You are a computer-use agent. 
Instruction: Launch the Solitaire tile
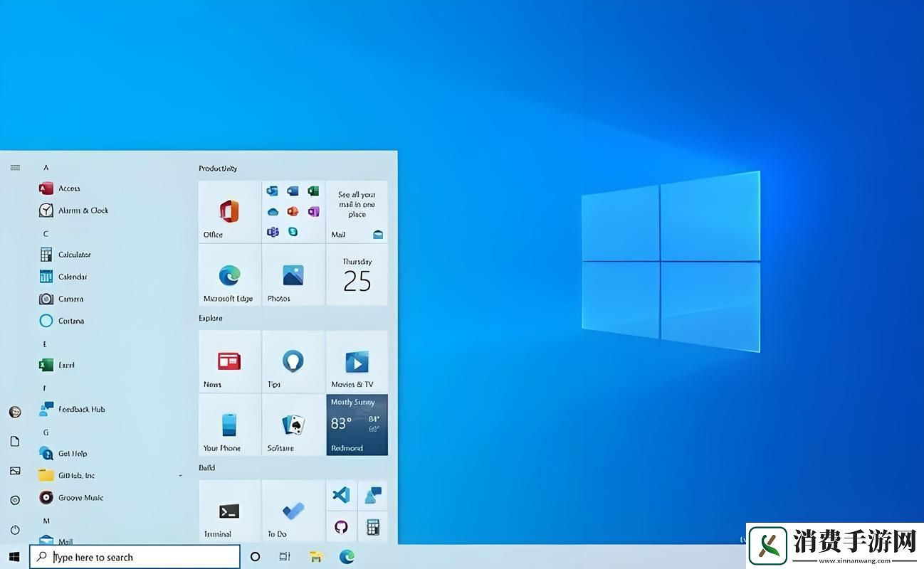point(293,425)
